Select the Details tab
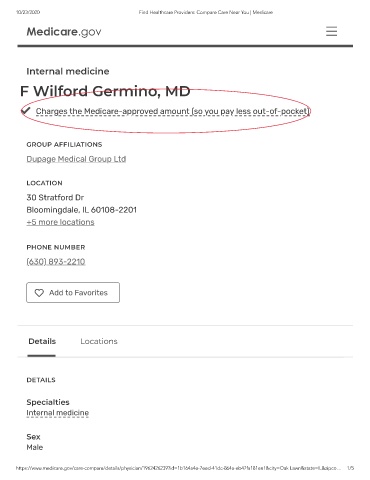Viewport: 370px width, 480px height. pos(42,341)
